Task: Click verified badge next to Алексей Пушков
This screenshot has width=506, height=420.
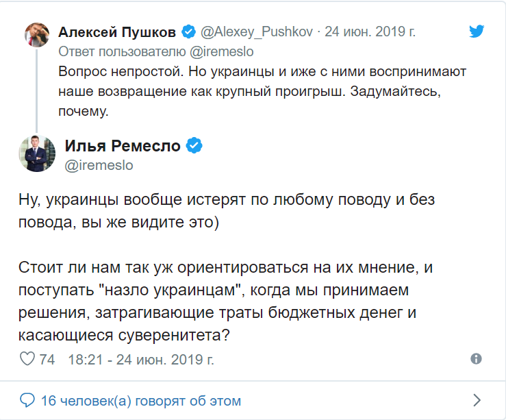Action: coord(188,32)
